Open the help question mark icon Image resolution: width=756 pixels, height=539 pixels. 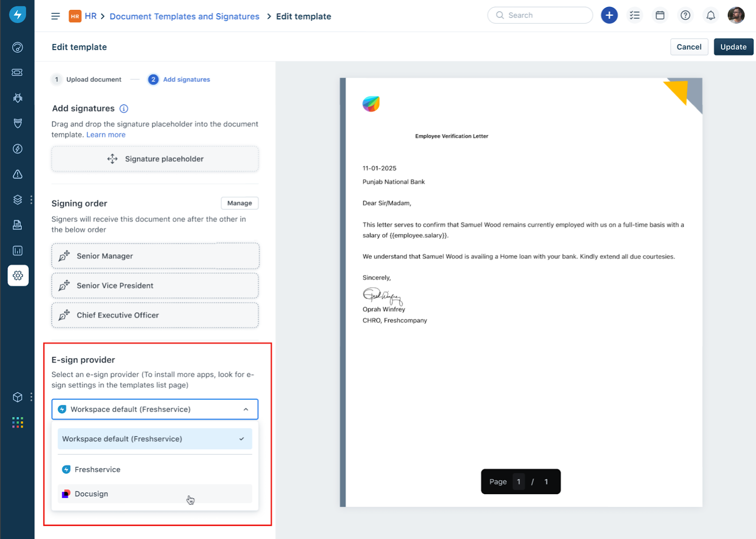pos(685,15)
